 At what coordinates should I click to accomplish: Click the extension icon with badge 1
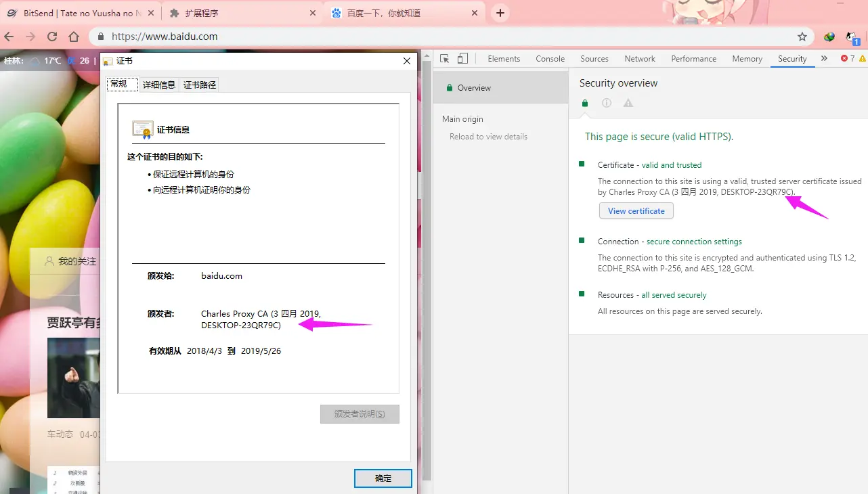coord(852,37)
